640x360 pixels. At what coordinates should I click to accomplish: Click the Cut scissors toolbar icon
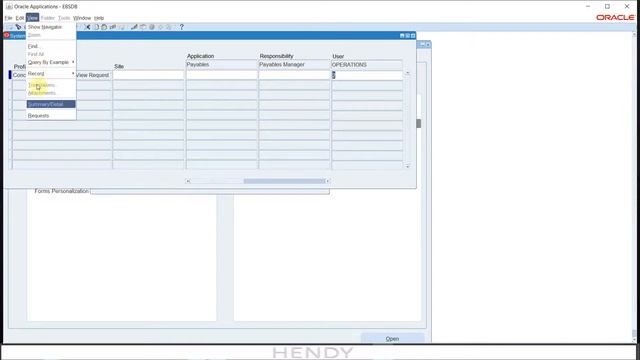[x=88, y=27]
